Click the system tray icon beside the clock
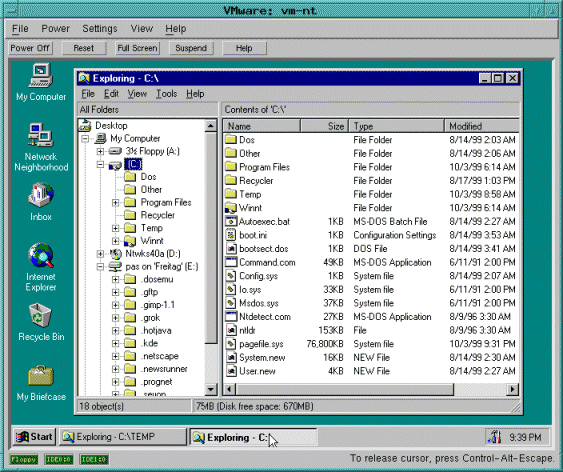Viewport: 563px width, 472px height. click(x=494, y=436)
